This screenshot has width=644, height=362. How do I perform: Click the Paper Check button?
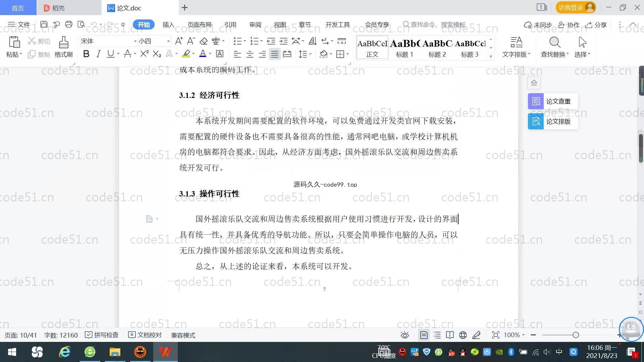pyautogui.click(x=553, y=101)
